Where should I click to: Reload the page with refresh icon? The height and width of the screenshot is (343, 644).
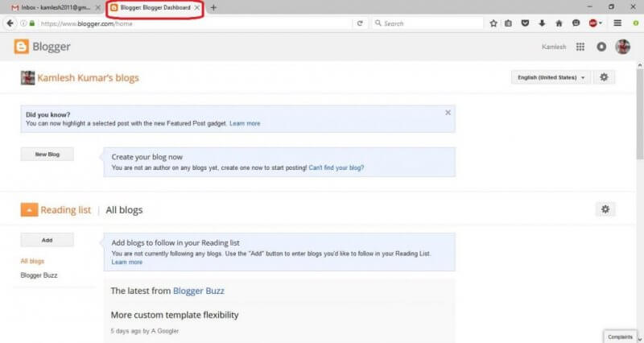point(360,23)
